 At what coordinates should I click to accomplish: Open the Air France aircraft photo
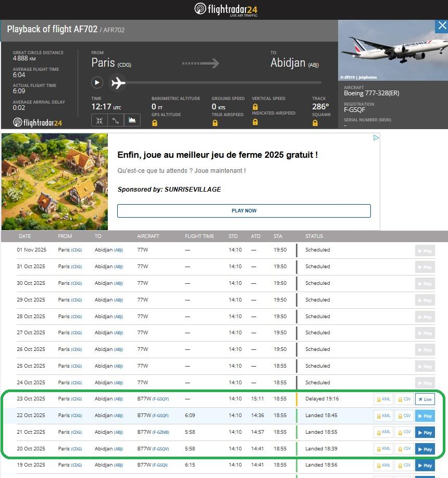click(392, 50)
